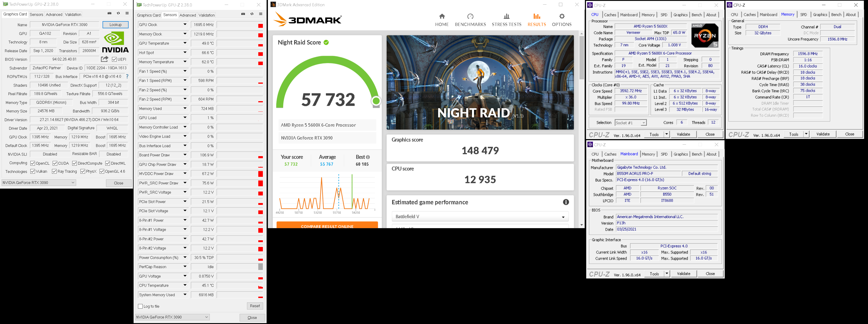Open the GPU selector dropdown in the GPU-Z Graphics Card window
The width and height of the screenshot is (868, 324).
pos(39,183)
